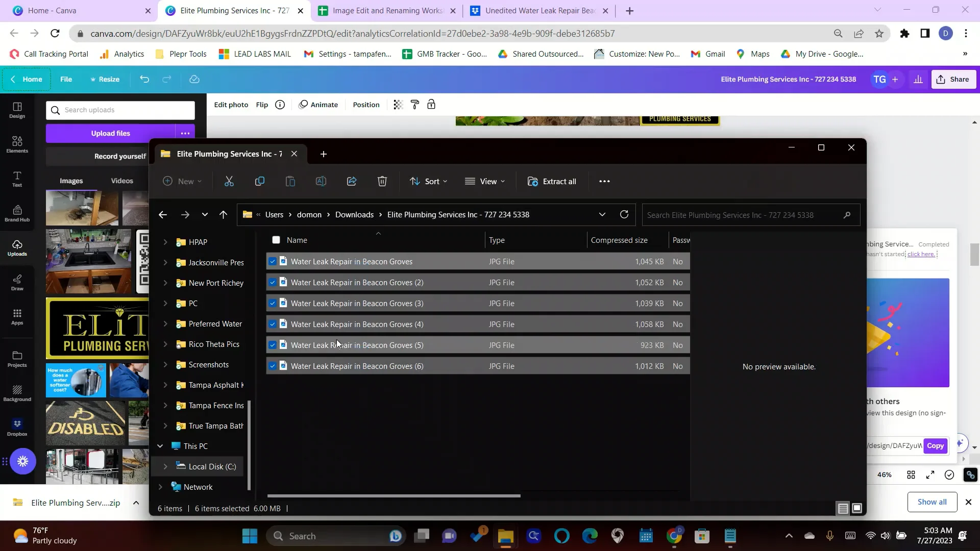Click the Share icon in File Explorer toolbar
980x551 pixels.
coord(352,181)
